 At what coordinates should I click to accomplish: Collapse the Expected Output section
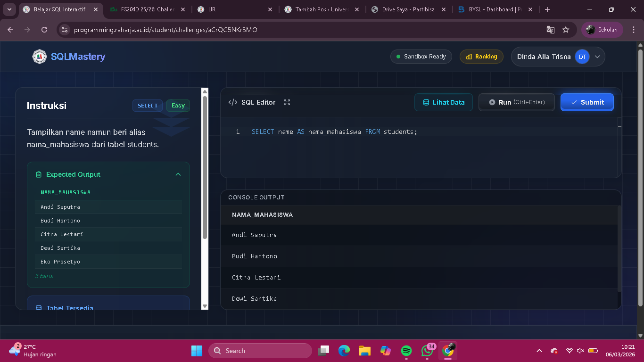tap(178, 174)
